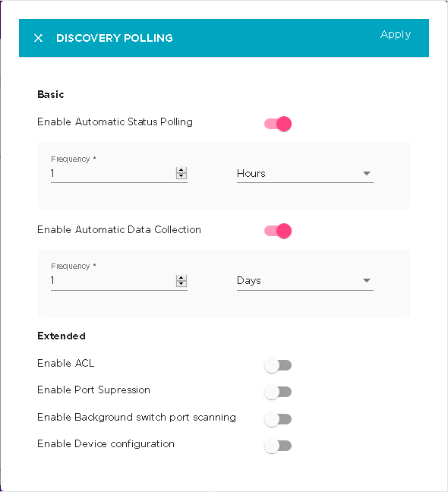
Task: Enable Background switch port scanning
Action: tap(278, 419)
